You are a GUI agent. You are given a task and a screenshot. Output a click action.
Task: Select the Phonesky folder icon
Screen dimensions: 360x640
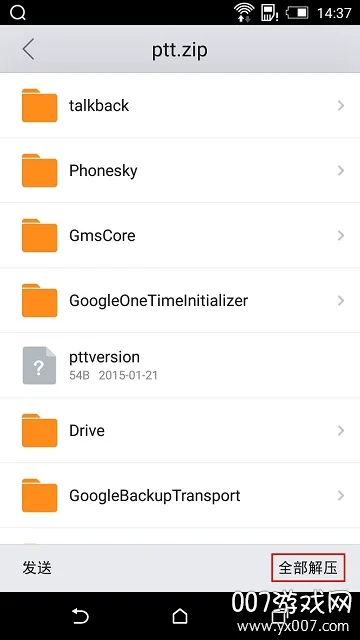click(x=40, y=170)
